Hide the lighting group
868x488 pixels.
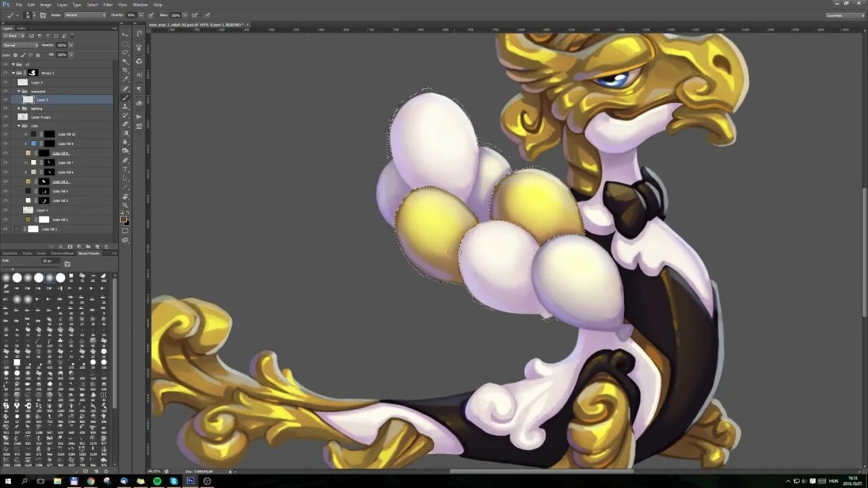point(5,108)
